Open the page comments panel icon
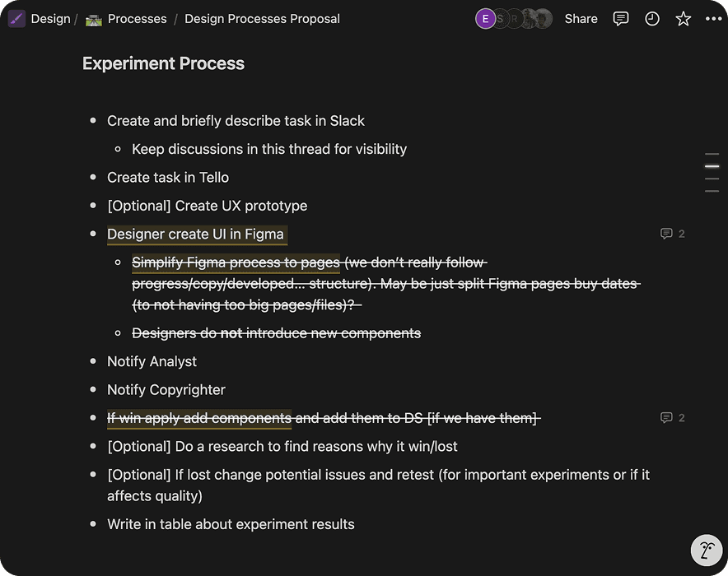Viewport: 728px width, 576px height. [x=621, y=19]
